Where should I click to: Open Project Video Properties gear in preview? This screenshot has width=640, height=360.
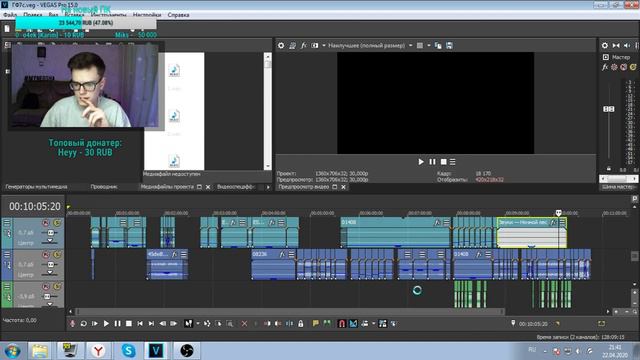click(x=281, y=46)
